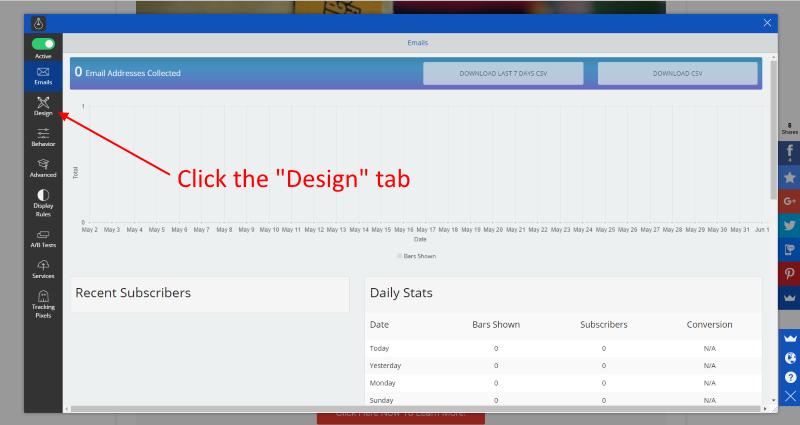Share on Google Plus side button
Viewport: 800px width, 425px height.
point(789,201)
